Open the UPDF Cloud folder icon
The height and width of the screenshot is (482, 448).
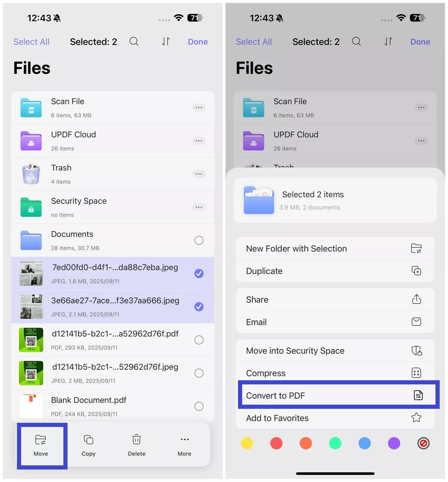[x=31, y=141]
